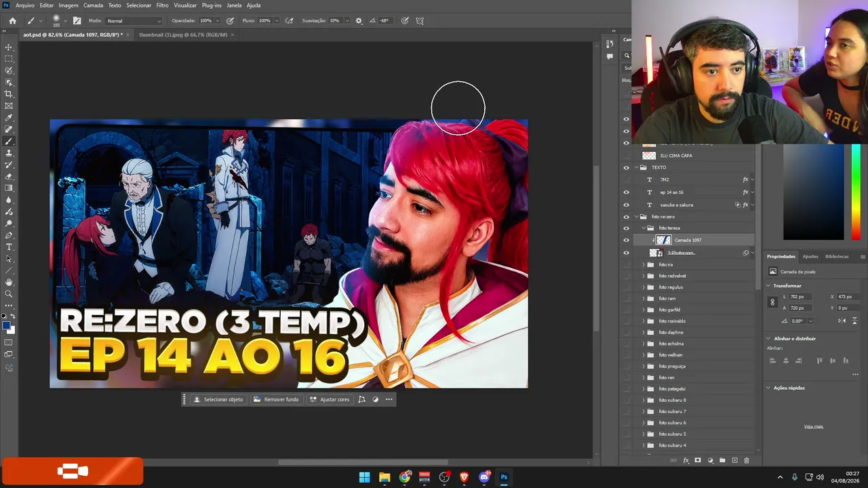The image size is (868, 488).
Task: Click the blue foreground color swatch
Action: click(6, 326)
